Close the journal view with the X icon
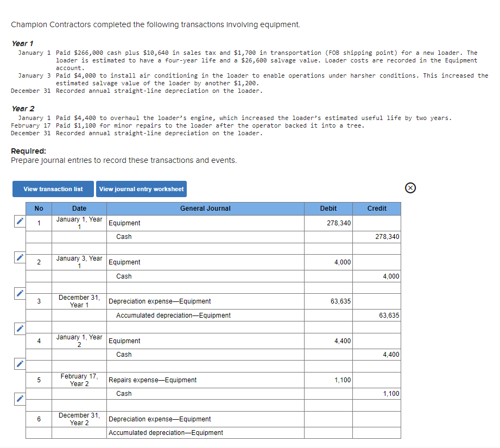The height and width of the screenshot is (448, 500). point(410,188)
